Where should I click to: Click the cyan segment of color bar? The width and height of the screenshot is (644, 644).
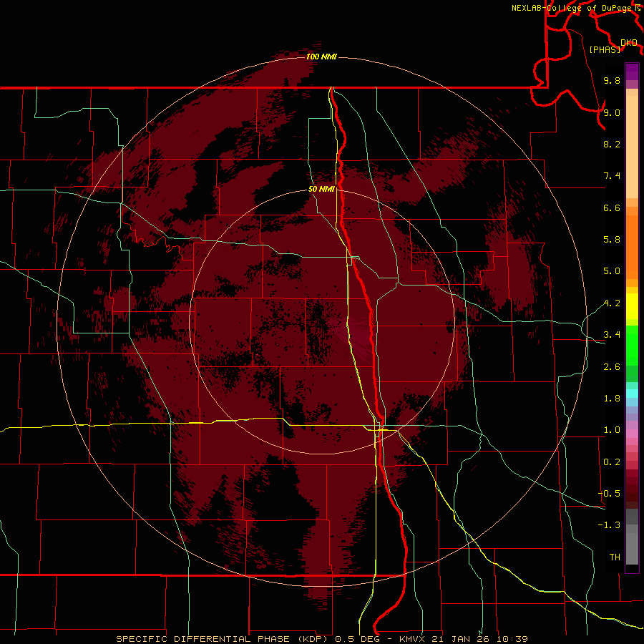pyautogui.click(x=632, y=394)
